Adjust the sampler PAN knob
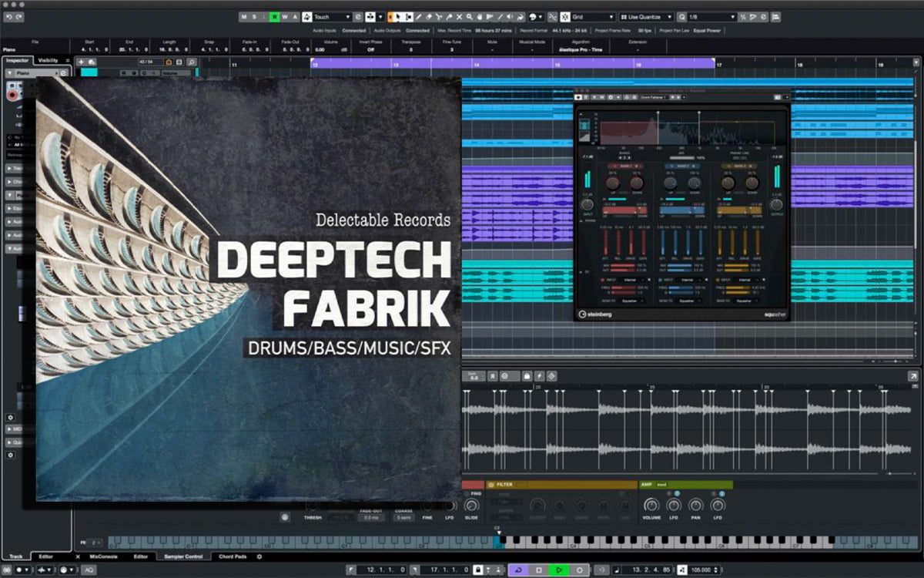 [x=695, y=506]
